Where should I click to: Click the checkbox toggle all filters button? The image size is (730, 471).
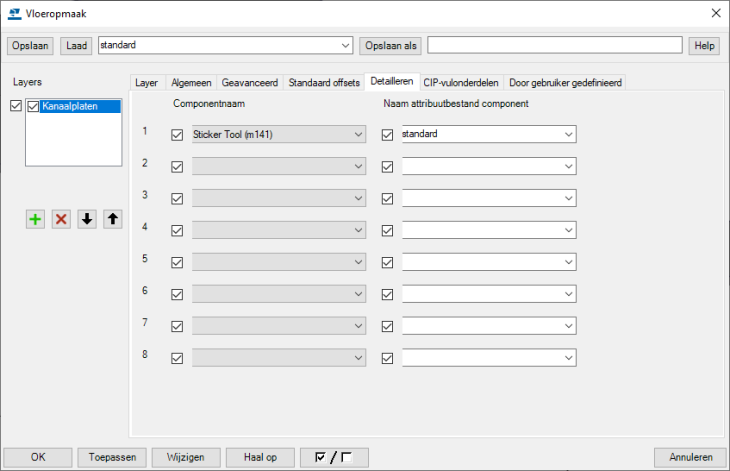point(334,457)
